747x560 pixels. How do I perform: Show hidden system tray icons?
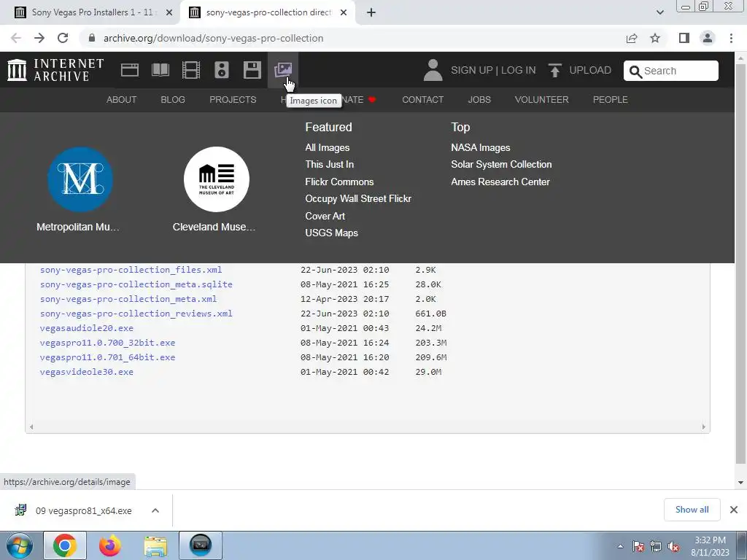tap(620, 547)
